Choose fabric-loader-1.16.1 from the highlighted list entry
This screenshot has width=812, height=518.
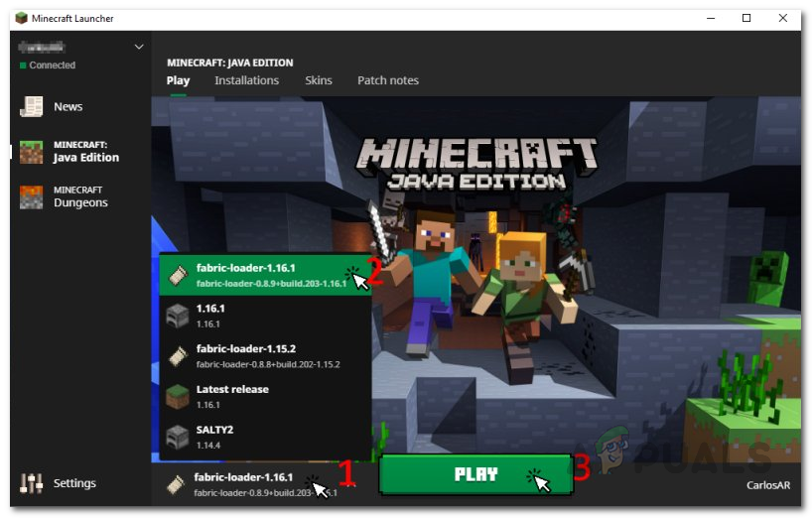(265, 275)
